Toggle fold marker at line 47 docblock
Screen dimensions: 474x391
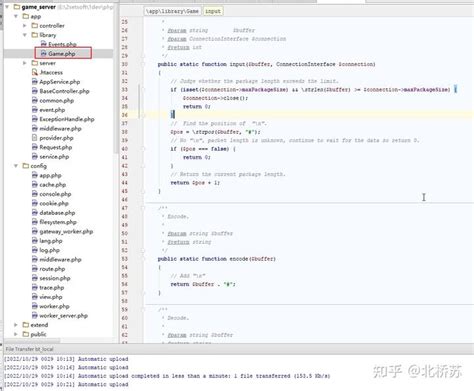coord(143,208)
